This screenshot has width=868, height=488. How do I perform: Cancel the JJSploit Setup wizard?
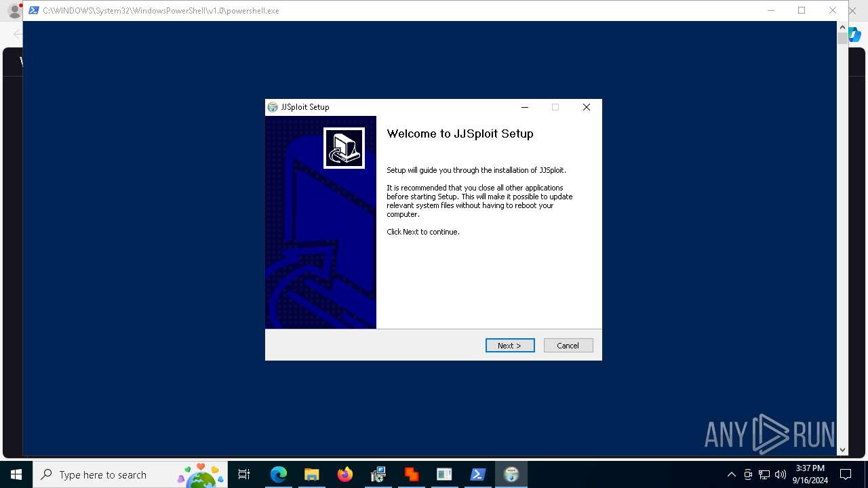point(568,346)
